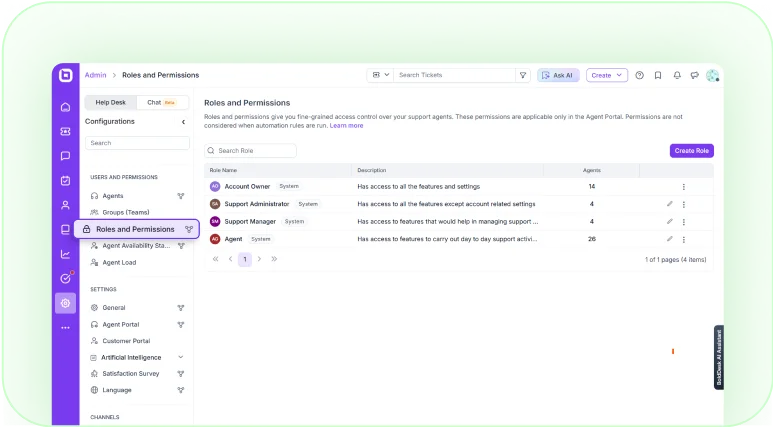The image size is (773, 427).
Task: Go to last page double-arrow
Action: [x=274, y=259]
